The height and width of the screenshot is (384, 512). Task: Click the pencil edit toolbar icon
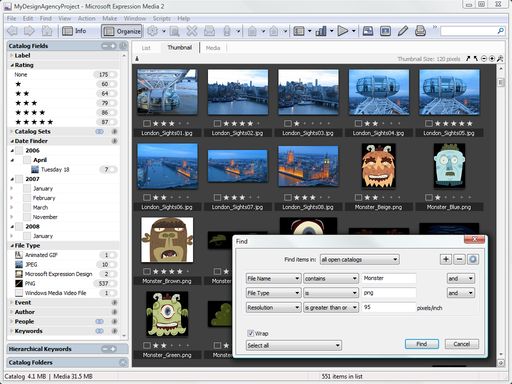tap(403, 31)
